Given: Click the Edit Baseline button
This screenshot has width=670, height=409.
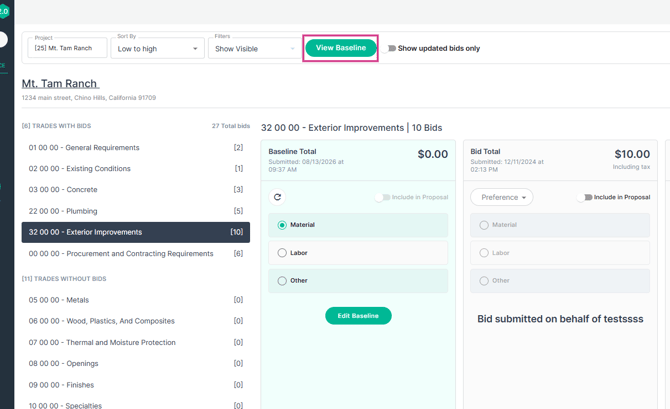Looking at the screenshot, I should click(x=358, y=316).
